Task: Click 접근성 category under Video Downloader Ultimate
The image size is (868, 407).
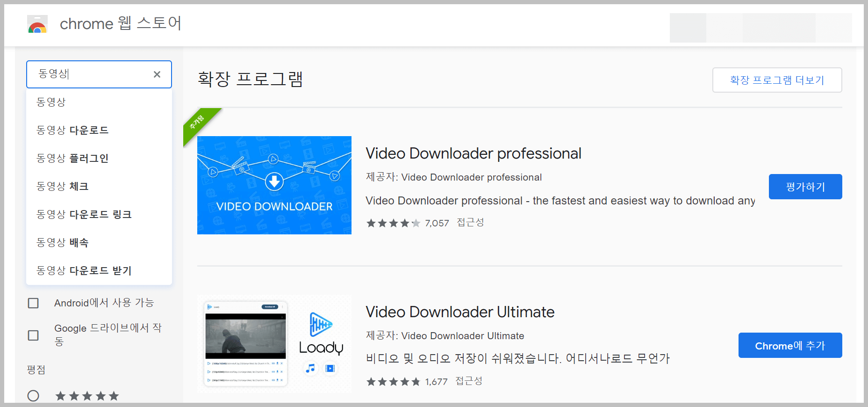Action: coord(469,381)
